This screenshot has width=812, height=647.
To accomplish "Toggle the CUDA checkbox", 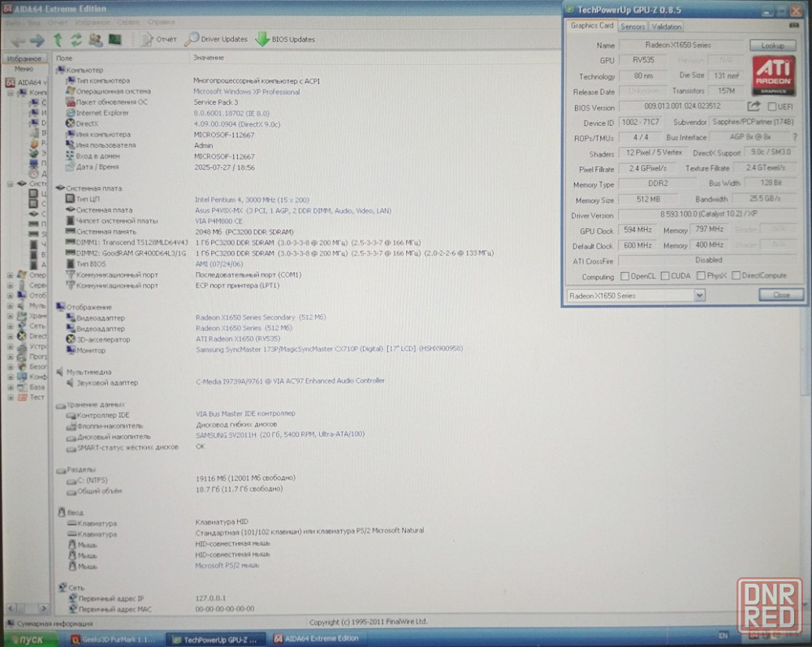I will 666,276.
